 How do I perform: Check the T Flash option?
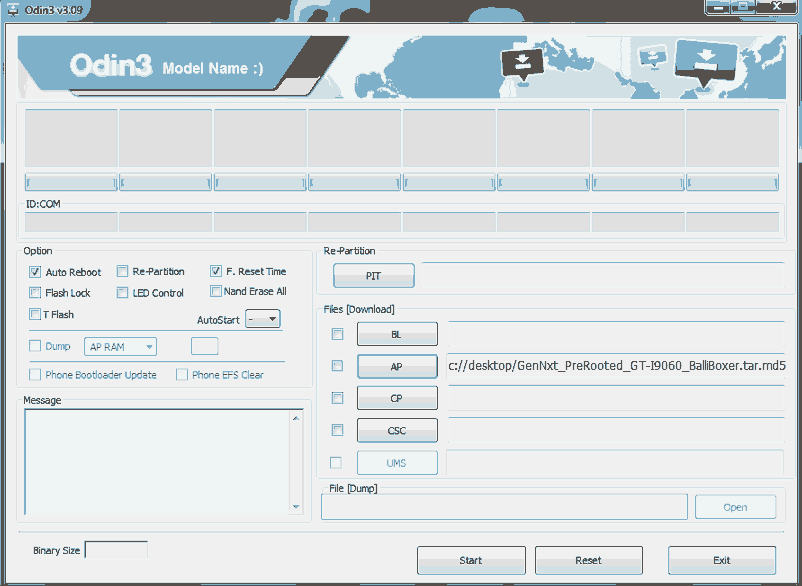tap(35, 314)
